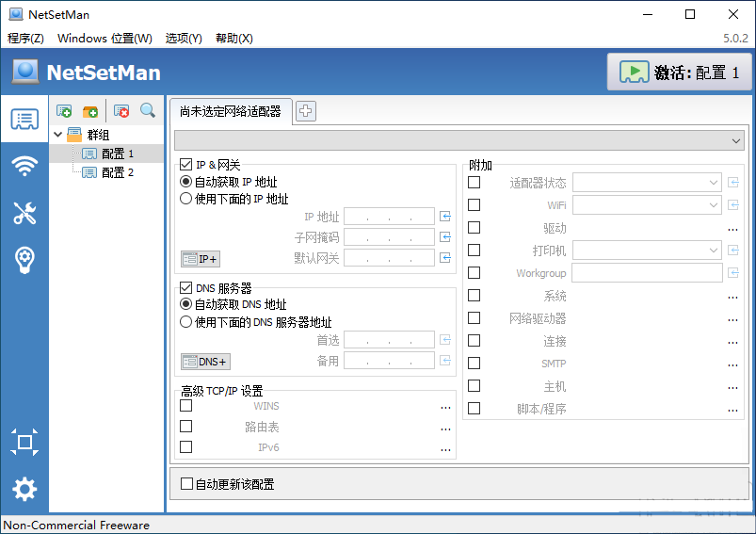Click Non-Commercial Freeware status bar text
Screen dimensions: 756x534
76,525
